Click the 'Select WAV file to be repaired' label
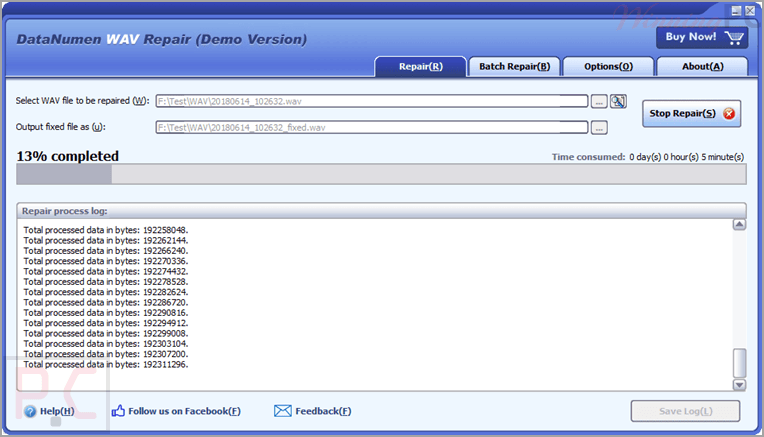Image resolution: width=764 pixels, height=437 pixels. (82, 101)
